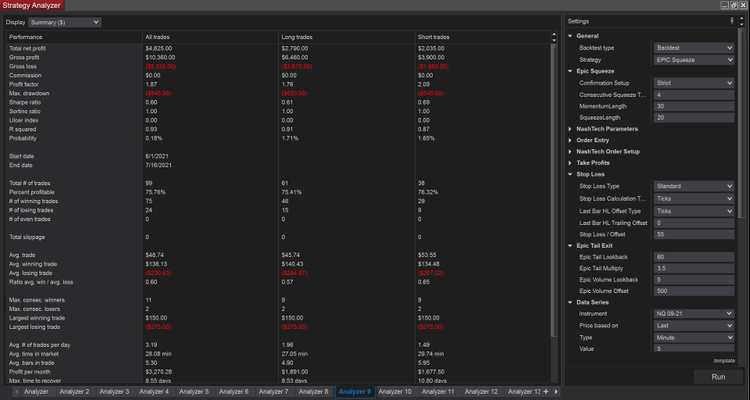Screen dimensions: 750x400
Task: Click the Settings panel vertical scrollbar
Action: click(x=743, y=120)
